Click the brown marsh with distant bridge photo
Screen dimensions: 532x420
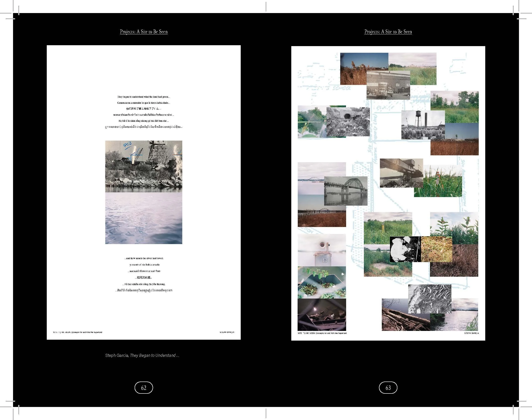[x=322, y=211]
